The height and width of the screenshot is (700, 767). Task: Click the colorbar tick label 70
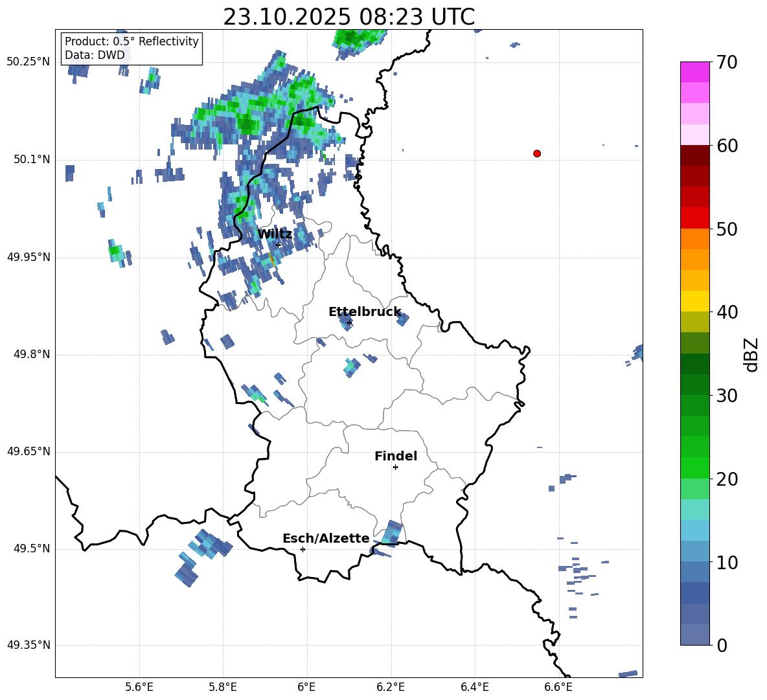(727, 63)
